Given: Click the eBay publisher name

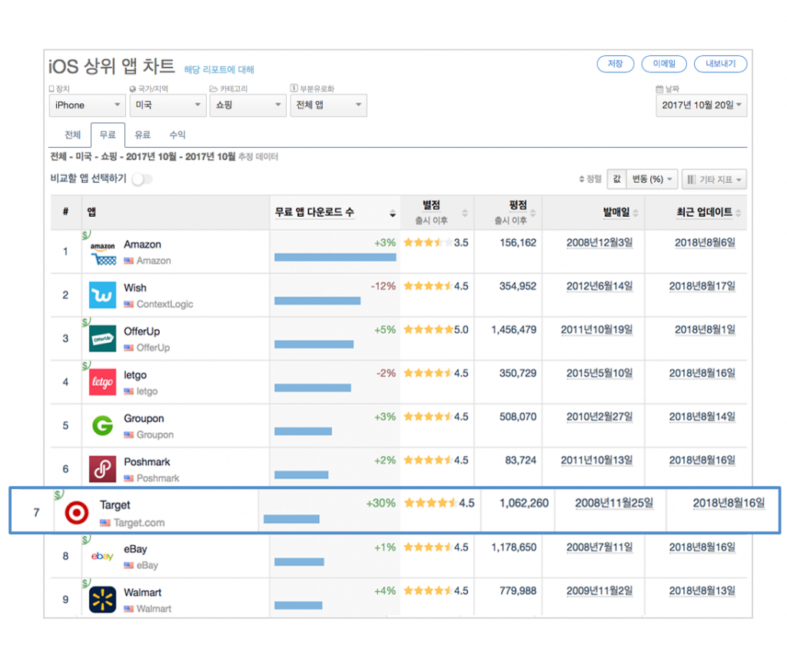Looking at the screenshot, I should [147, 566].
